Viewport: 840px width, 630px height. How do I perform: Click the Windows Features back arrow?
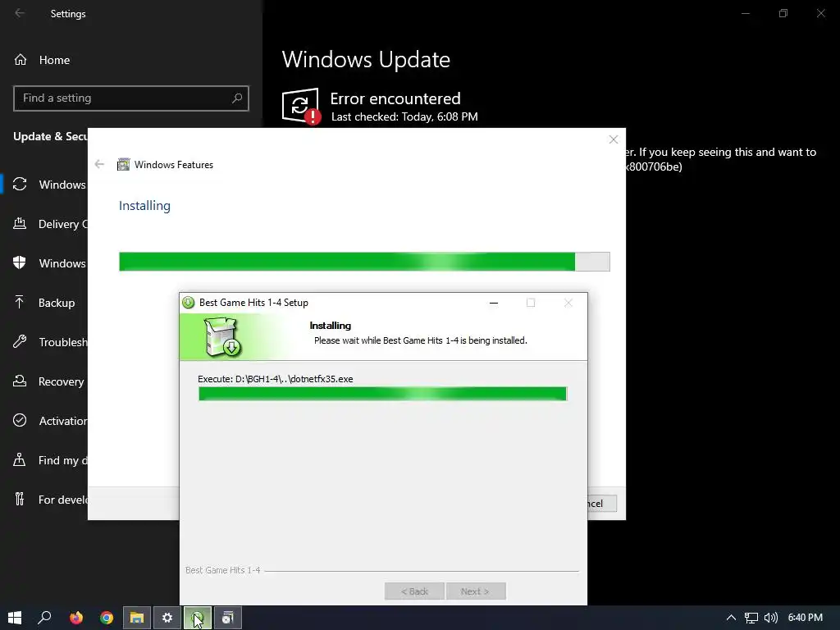click(x=99, y=164)
